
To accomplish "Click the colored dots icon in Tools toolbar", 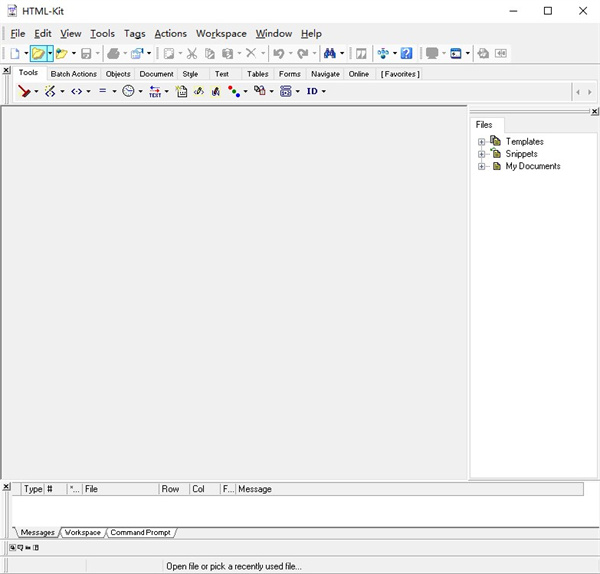I will click(233, 91).
